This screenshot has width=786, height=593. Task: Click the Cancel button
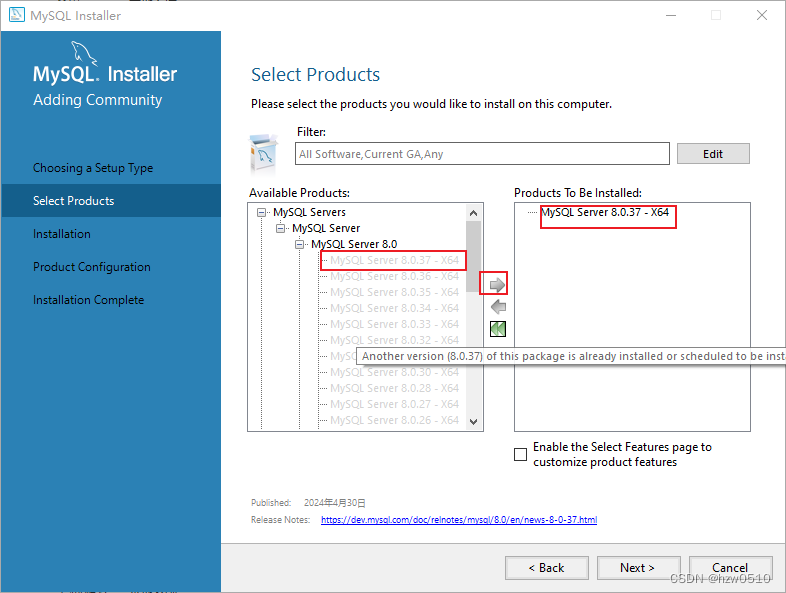730,568
